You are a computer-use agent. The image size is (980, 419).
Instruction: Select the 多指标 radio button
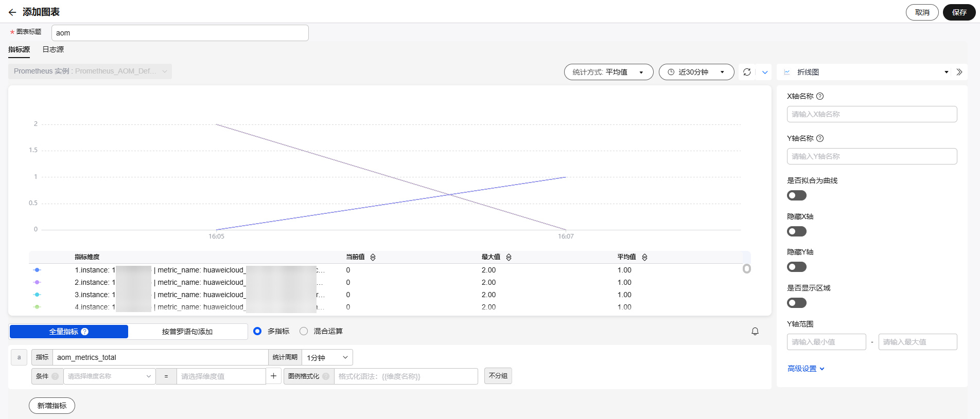pos(257,331)
